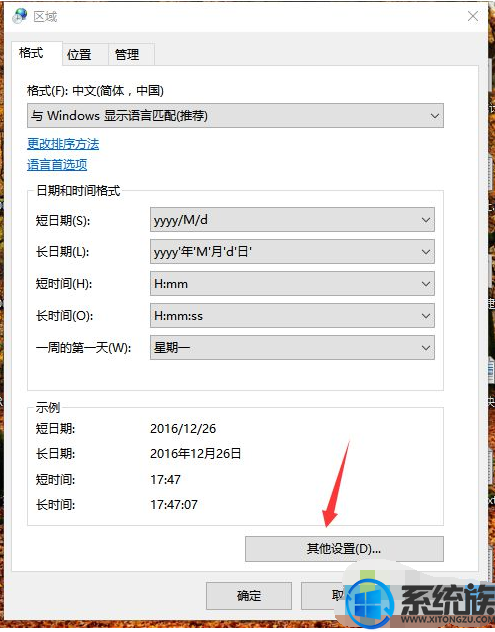Open the 长时间 H:mm:ss dropdown
495x632 pixels.
coord(292,316)
